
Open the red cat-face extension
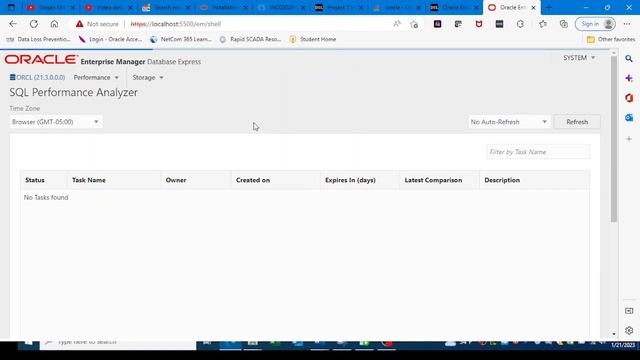point(479,24)
